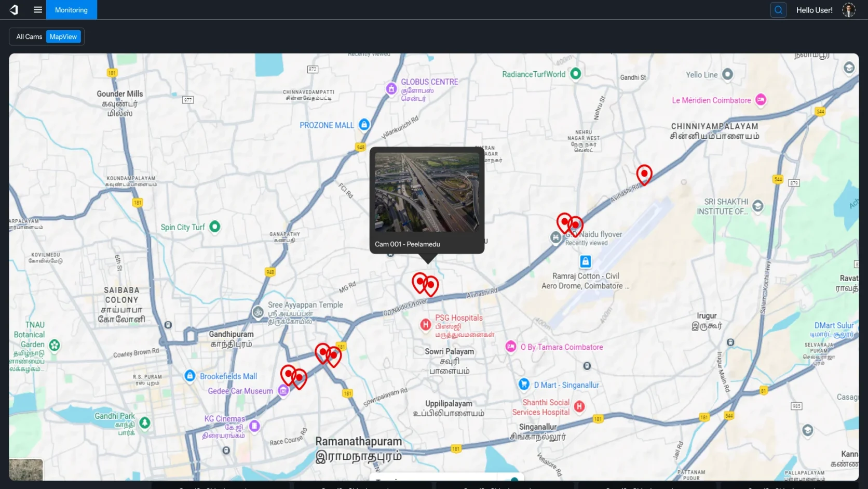The width and height of the screenshot is (868, 489).
Task: Click the search icon button
Action: coord(778,10)
